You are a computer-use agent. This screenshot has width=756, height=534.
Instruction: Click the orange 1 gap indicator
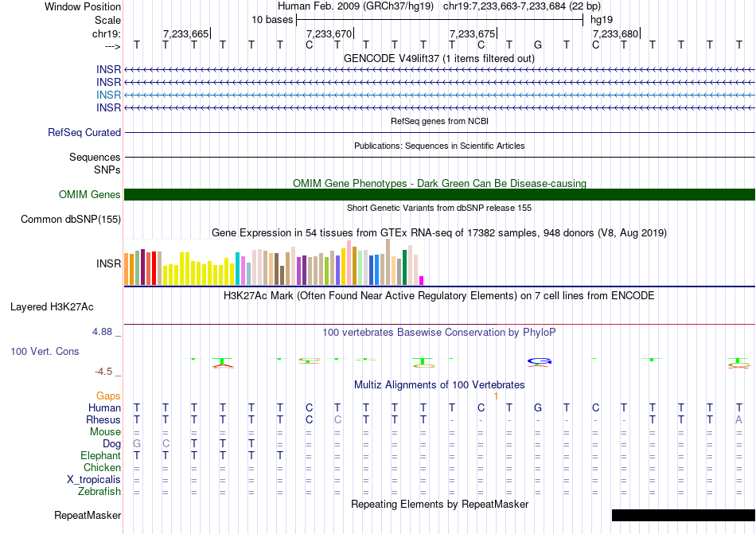(496, 396)
